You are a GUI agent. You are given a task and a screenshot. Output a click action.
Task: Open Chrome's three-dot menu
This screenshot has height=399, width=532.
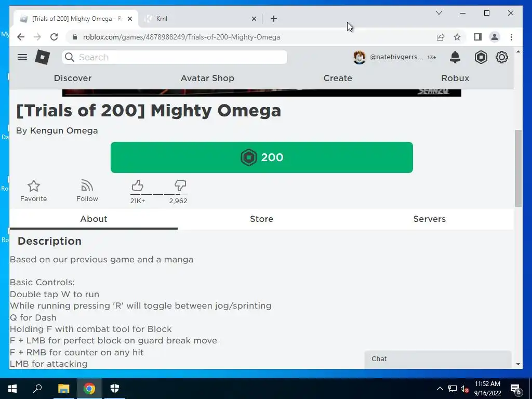click(x=511, y=37)
